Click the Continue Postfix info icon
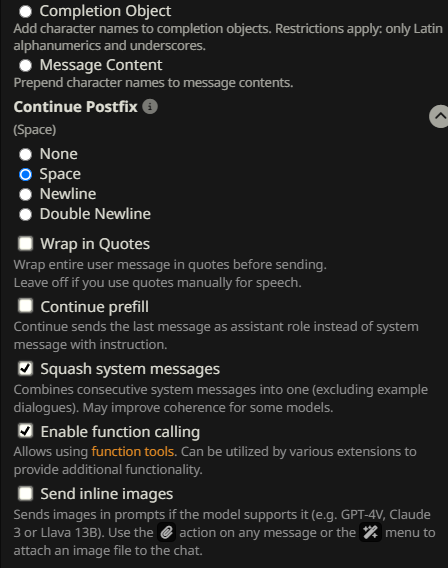 tap(150, 106)
